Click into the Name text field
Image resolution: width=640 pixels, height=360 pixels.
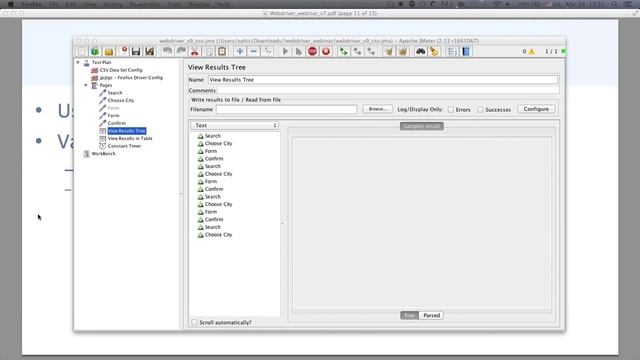(x=382, y=80)
